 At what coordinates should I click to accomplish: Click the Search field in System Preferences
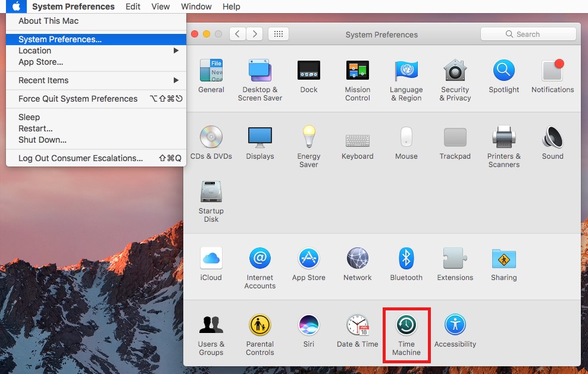click(528, 34)
